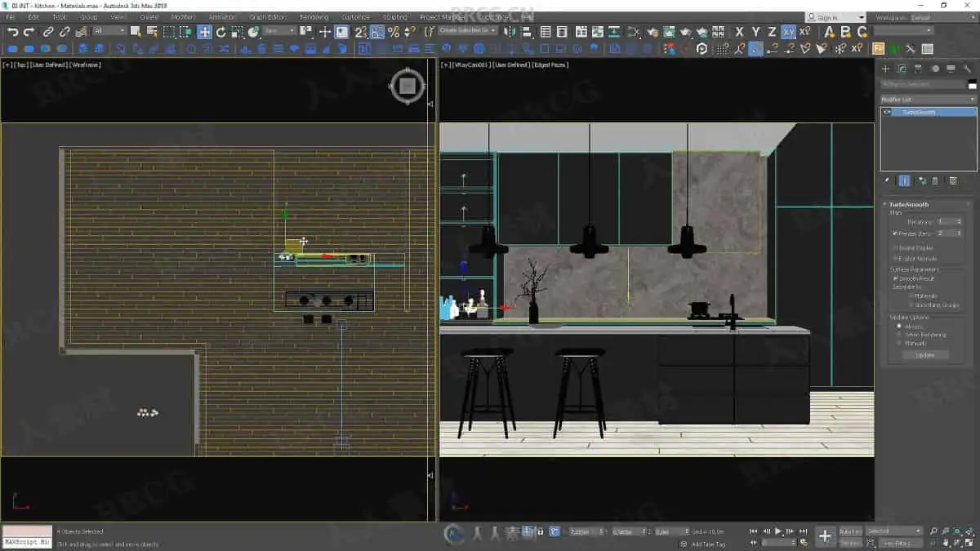This screenshot has width=980, height=551.
Task: Click the ViewCube in Top viewport
Action: tap(408, 87)
